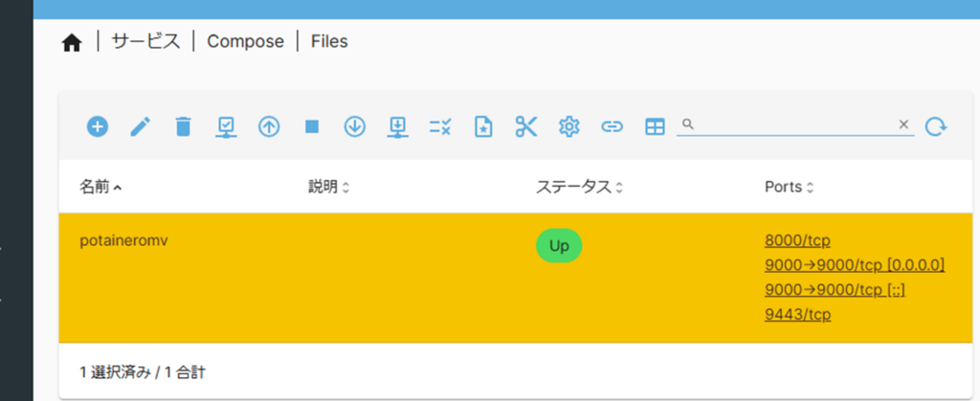Click the trash delete icon
The width and height of the screenshot is (980, 401).
pyautogui.click(x=184, y=126)
